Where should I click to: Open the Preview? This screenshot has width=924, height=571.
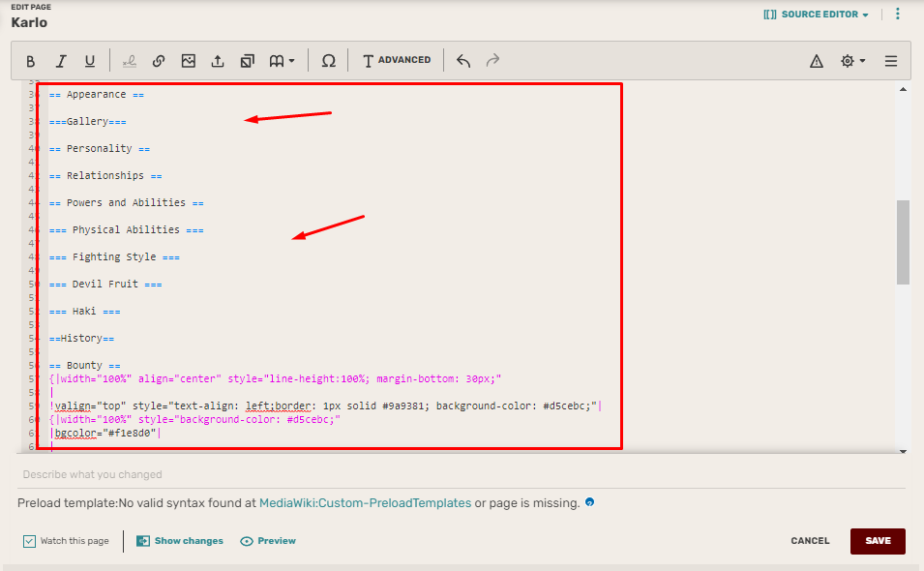pos(268,541)
